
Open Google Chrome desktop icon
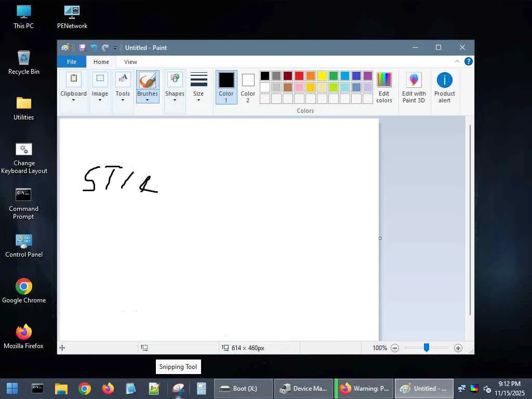24,291
